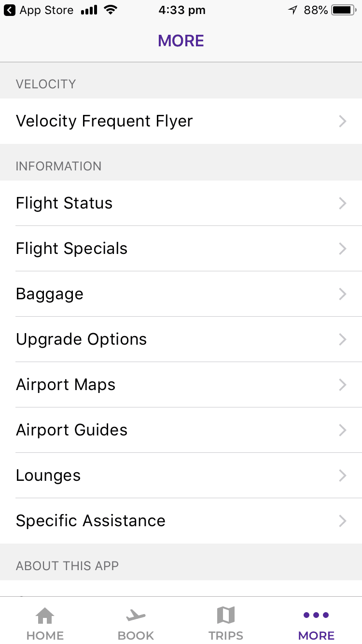Tap the battery icon in status bar

click(344, 10)
